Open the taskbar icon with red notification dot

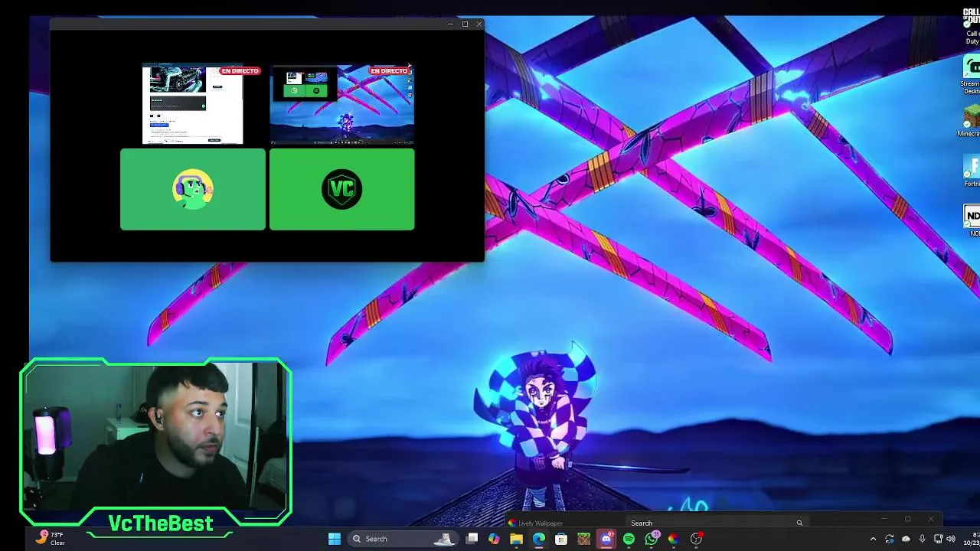(696, 539)
